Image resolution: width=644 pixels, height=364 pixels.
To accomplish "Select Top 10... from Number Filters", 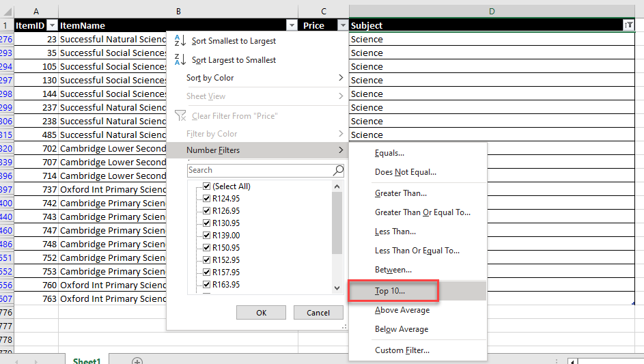I will [390, 291].
